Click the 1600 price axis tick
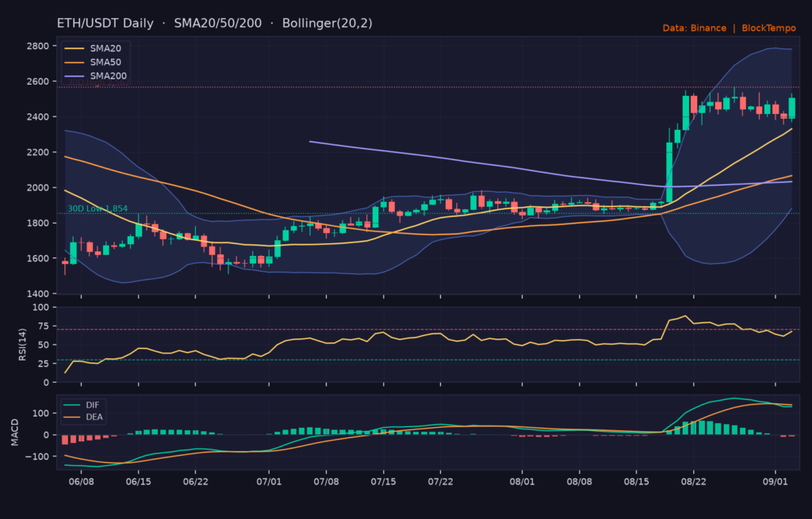Viewport: 812px width, 519px height. pos(38,258)
